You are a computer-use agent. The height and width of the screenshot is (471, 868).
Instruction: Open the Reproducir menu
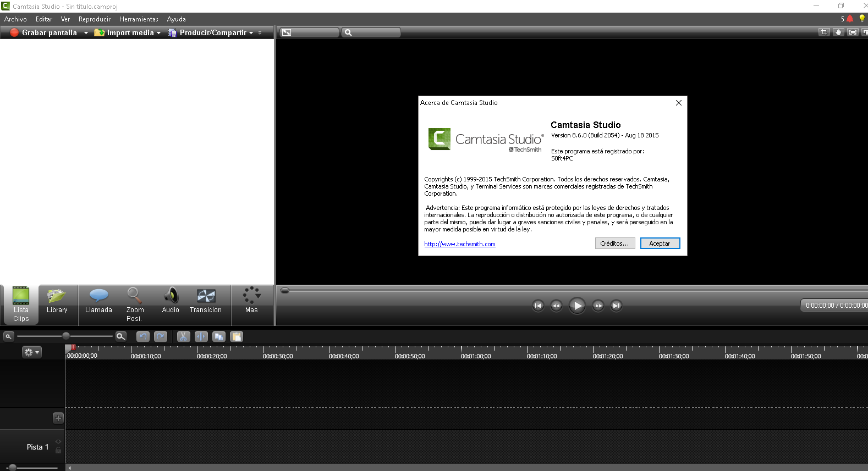95,19
